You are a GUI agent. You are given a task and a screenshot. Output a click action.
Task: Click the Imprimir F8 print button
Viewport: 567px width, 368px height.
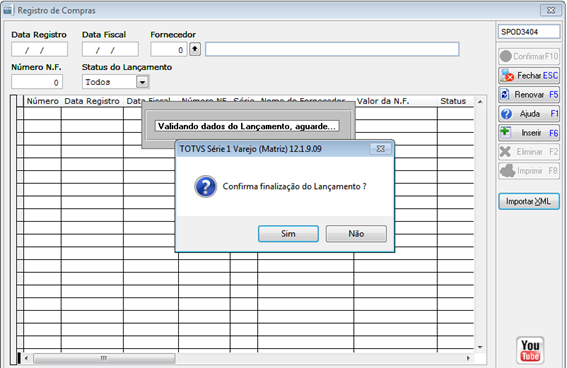529,171
